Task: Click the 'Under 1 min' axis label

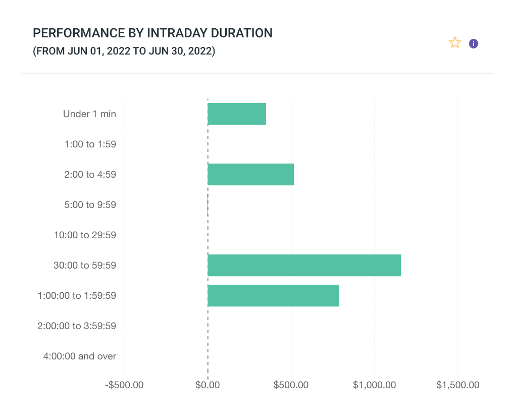Action: pyautogui.click(x=89, y=114)
